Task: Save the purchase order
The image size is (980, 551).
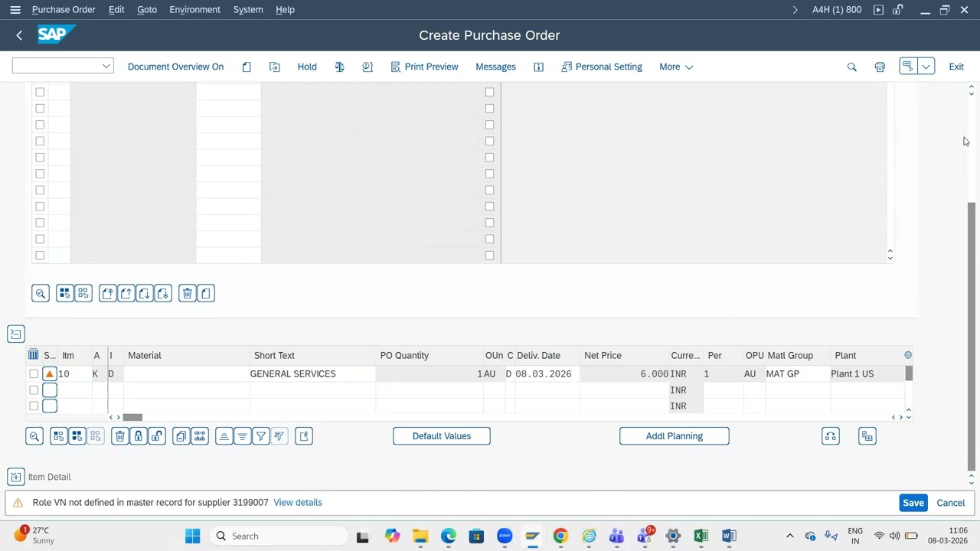Action: pyautogui.click(x=913, y=503)
